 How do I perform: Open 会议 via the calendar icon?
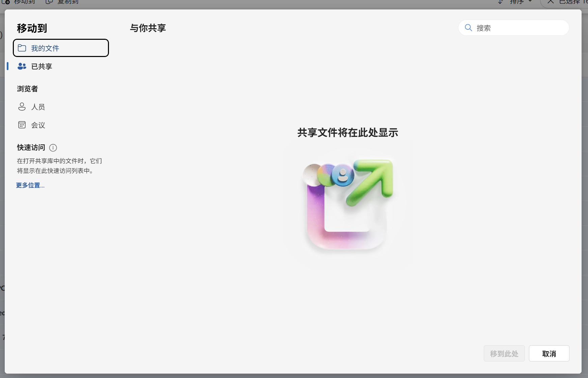(22, 125)
